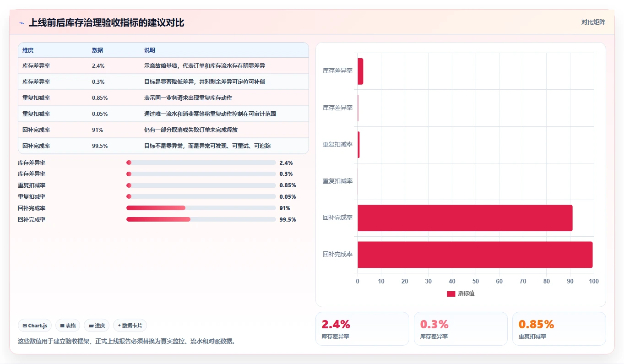Click the lightning icon beside the page title
Image resolution: width=624 pixels, height=364 pixels.
pos(22,23)
